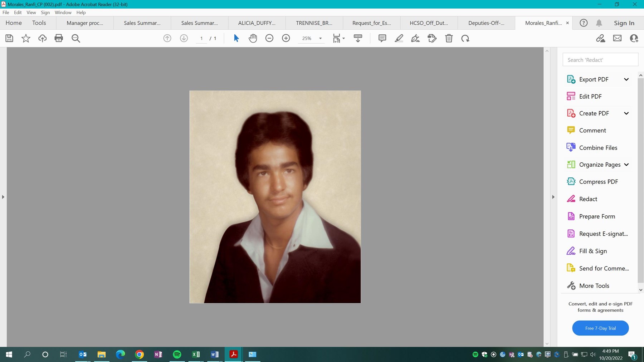Open the View menu
This screenshot has width=644, height=362.
(x=31, y=12)
